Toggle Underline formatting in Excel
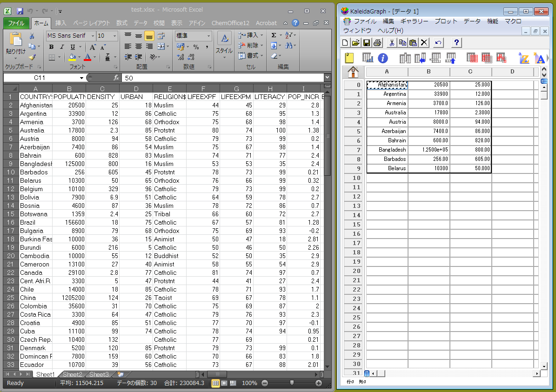This screenshot has height=392, width=556. click(x=73, y=47)
